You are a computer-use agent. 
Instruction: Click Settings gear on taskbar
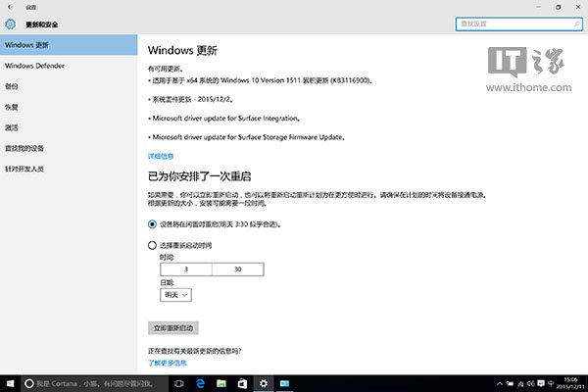point(264,383)
